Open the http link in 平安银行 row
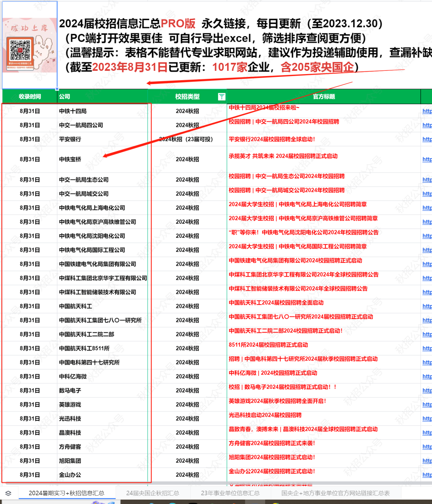The image size is (432, 504). pos(427,139)
